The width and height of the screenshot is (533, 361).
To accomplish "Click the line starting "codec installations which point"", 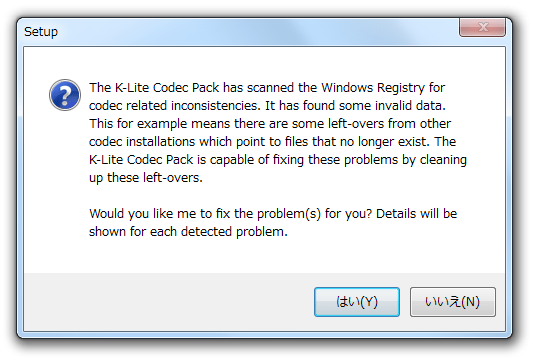I will (272, 142).
